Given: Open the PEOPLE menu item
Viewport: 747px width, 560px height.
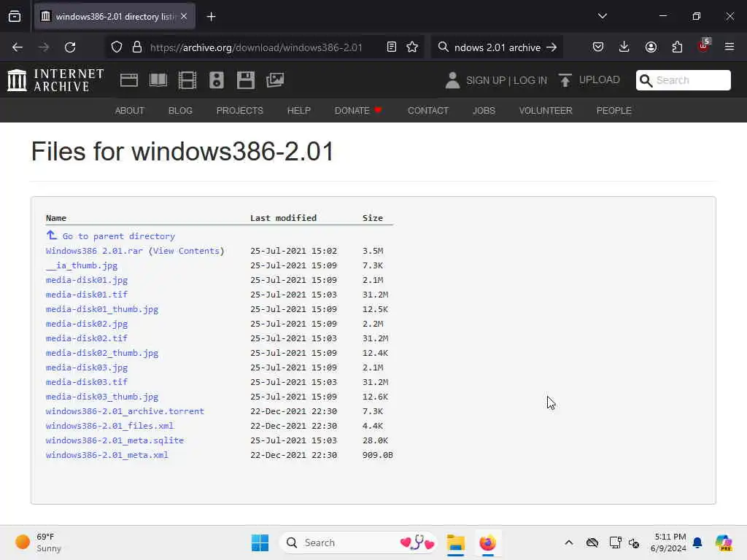Looking at the screenshot, I should [614, 111].
